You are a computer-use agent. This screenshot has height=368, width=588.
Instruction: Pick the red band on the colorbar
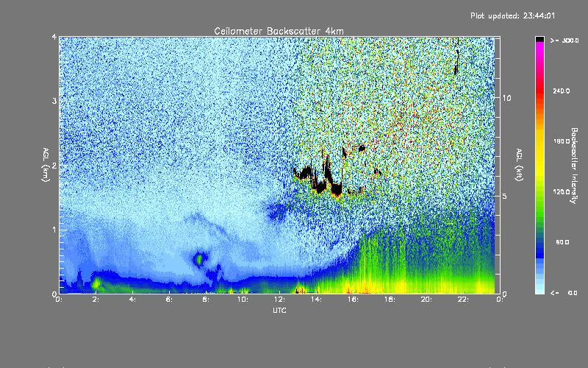(539, 90)
